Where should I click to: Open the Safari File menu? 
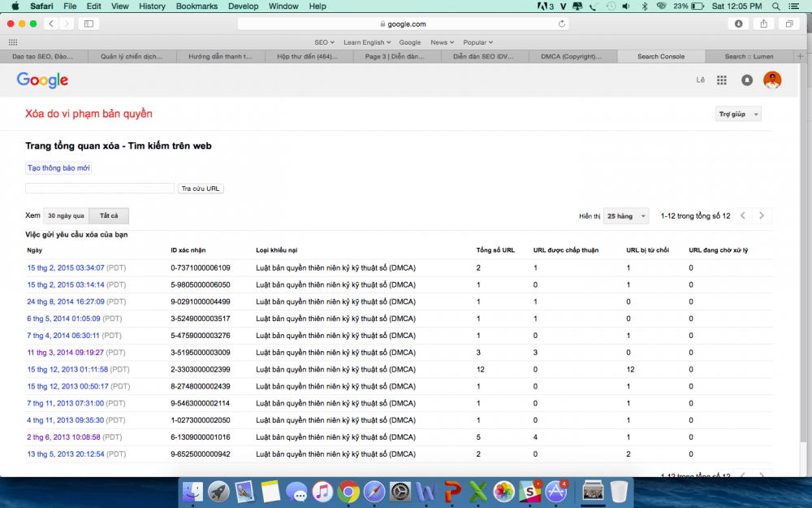pos(70,7)
